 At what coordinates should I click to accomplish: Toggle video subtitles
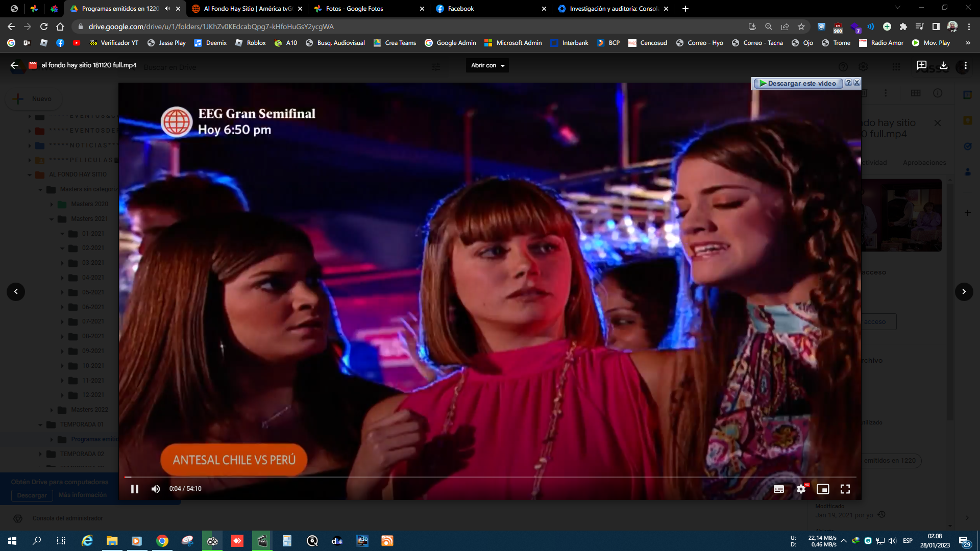779,489
